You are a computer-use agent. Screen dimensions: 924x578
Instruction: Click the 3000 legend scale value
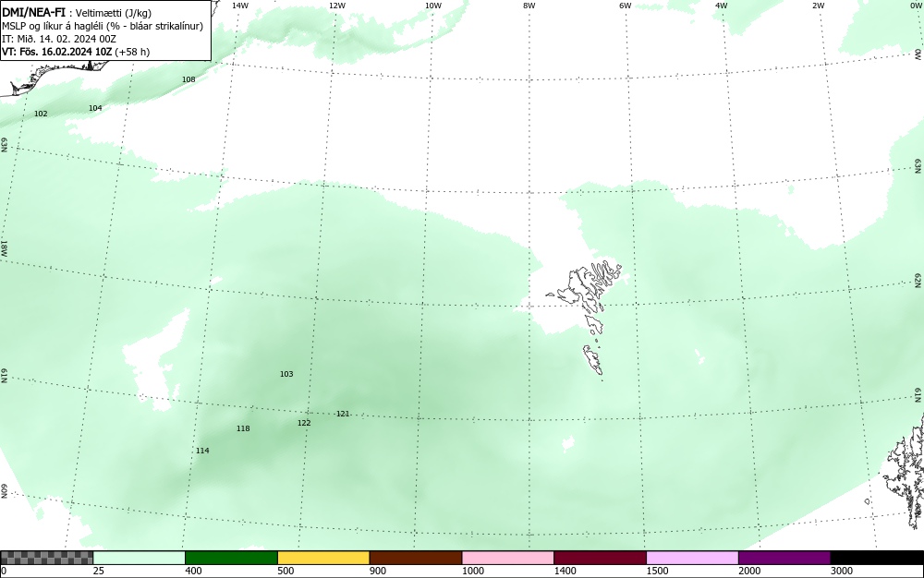(842, 571)
